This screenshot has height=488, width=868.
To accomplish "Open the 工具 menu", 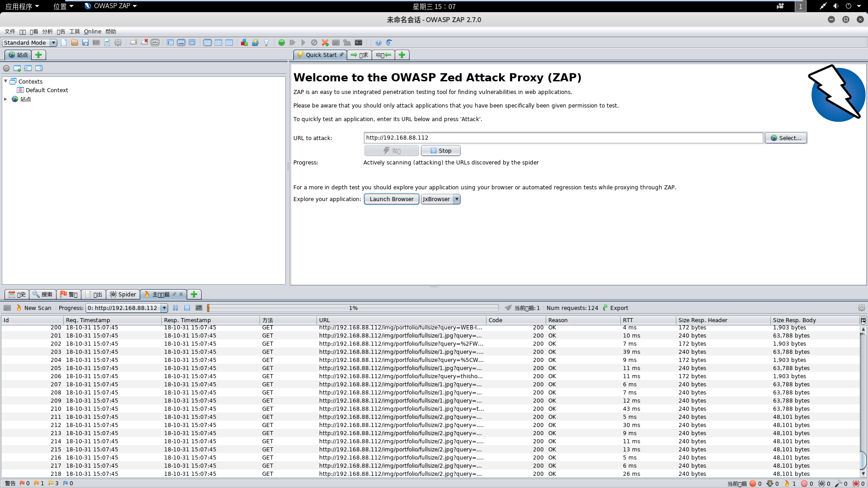I will [x=75, y=32].
